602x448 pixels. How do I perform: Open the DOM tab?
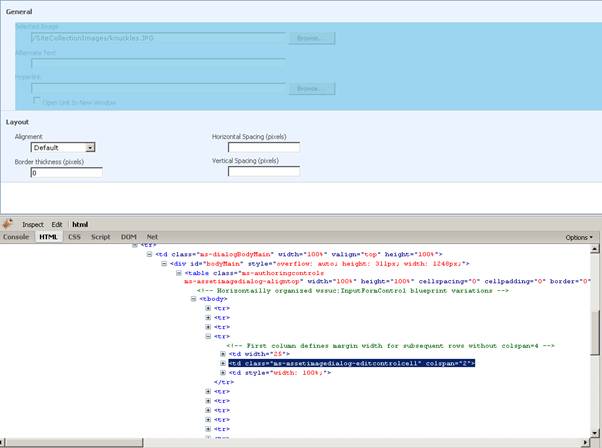pyautogui.click(x=128, y=237)
